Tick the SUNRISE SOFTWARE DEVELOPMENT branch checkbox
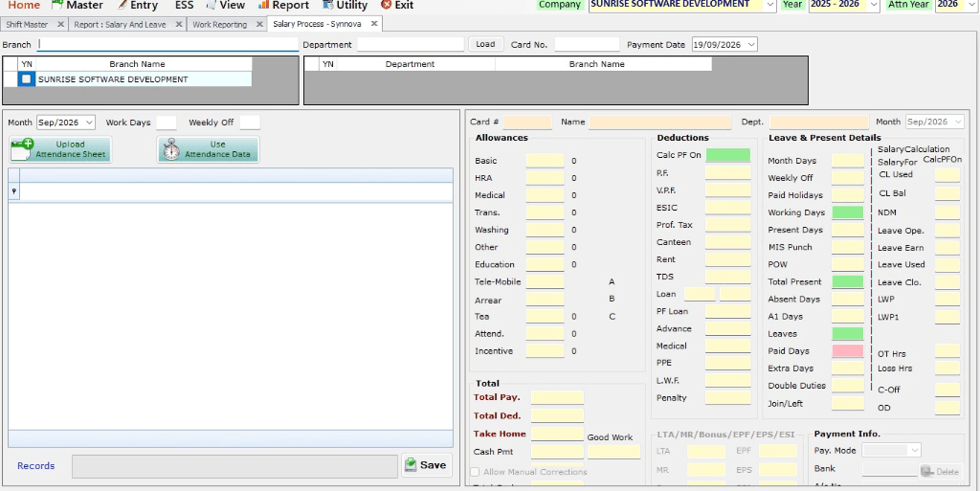Image resolution: width=980 pixels, height=491 pixels. click(x=26, y=79)
